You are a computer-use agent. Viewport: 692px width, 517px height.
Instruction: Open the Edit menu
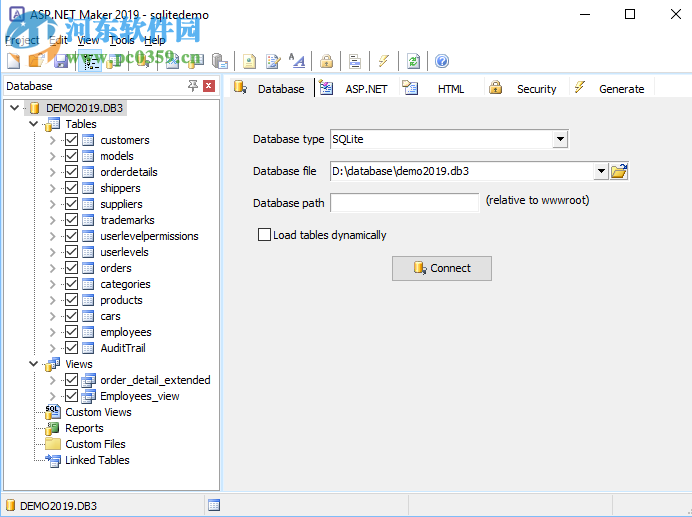(x=58, y=40)
